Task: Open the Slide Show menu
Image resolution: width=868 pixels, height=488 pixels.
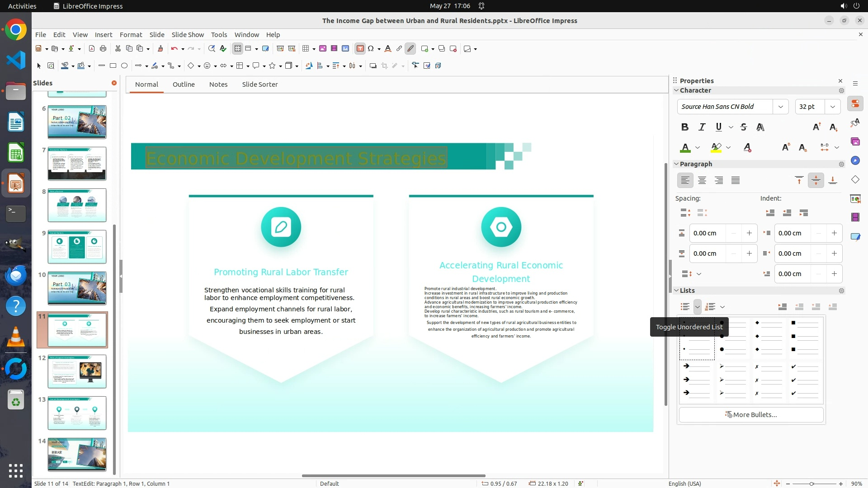Action: tap(188, 35)
